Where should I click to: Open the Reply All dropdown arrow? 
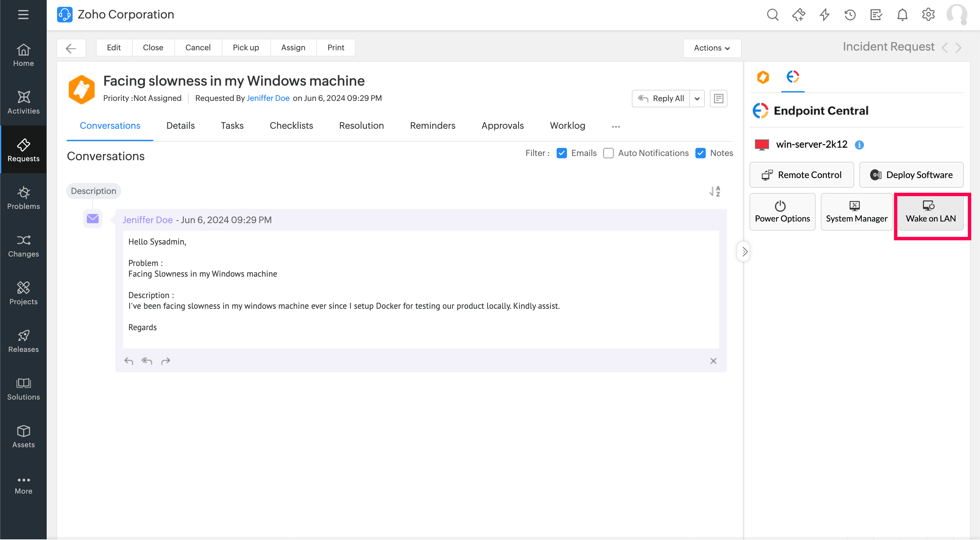[697, 99]
